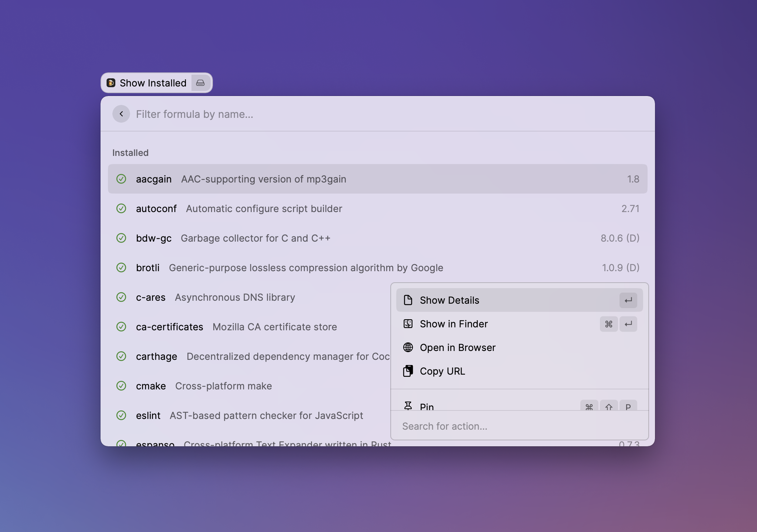Click the Finder icon in actions menu
The image size is (757, 532).
(408, 324)
